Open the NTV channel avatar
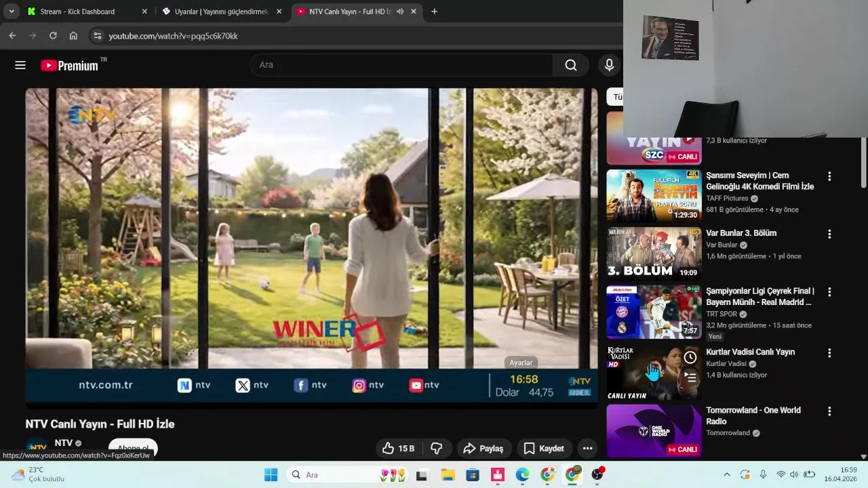This screenshot has width=868, height=488. pos(37,448)
